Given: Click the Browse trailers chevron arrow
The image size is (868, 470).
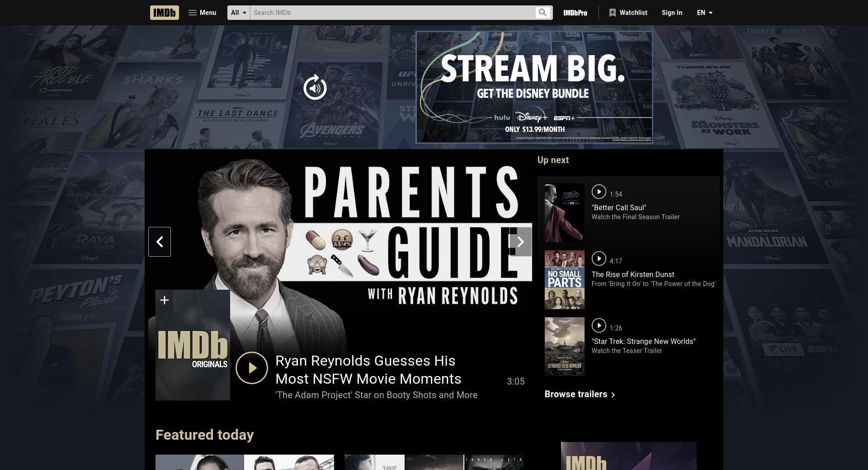Looking at the screenshot, I should pyautogui.click(x=613, y=395).
